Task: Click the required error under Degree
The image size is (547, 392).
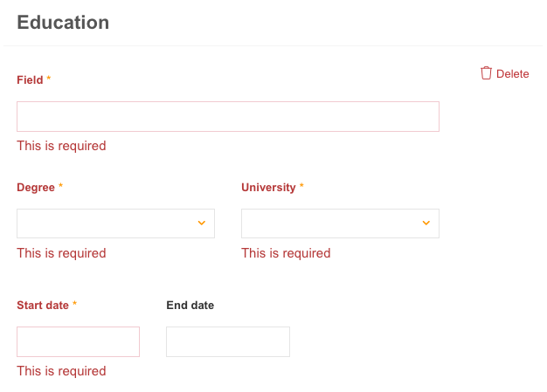Action: [x=61, y=253]
